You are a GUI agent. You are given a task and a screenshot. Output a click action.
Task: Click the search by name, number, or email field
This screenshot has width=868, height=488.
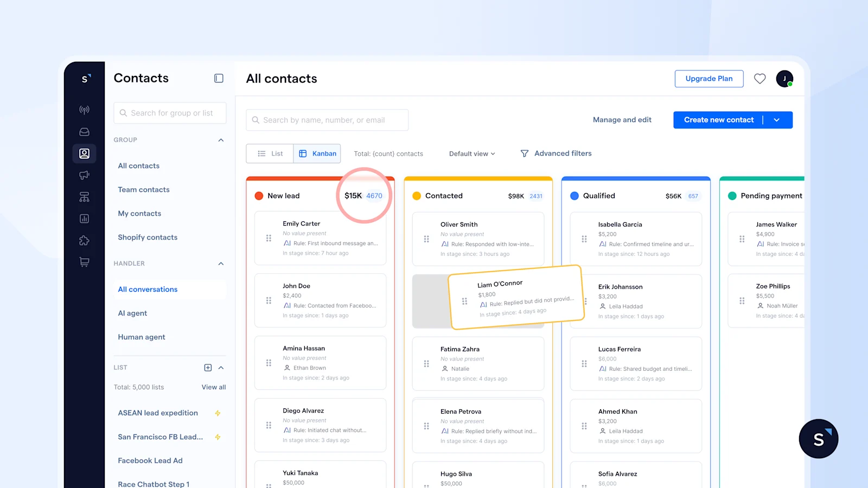pos(327,120)
